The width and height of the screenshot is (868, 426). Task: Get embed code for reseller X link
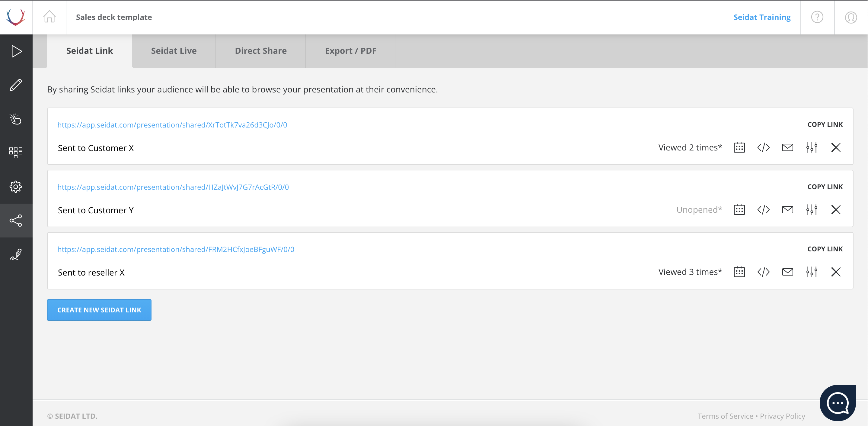pos(764,272)
